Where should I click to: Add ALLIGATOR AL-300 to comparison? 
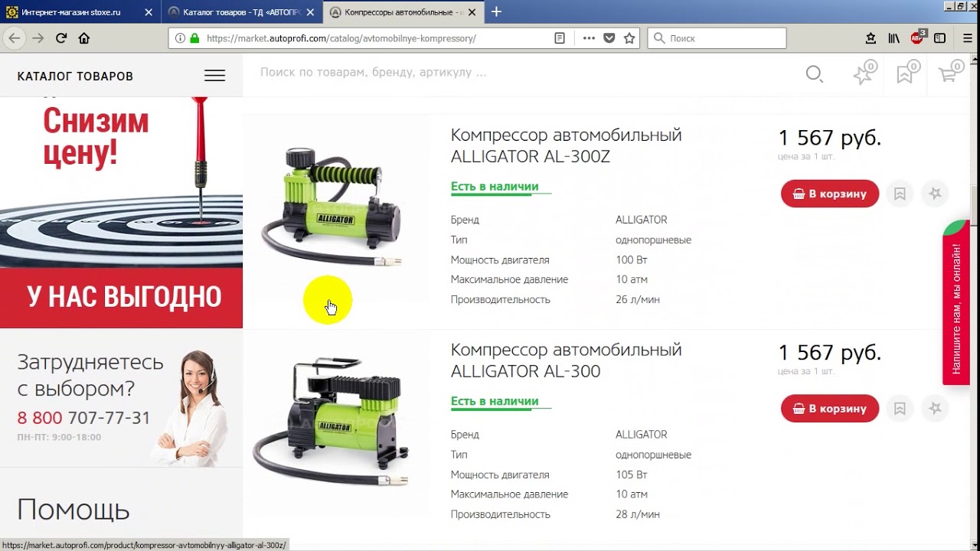(x=935, y=409)
